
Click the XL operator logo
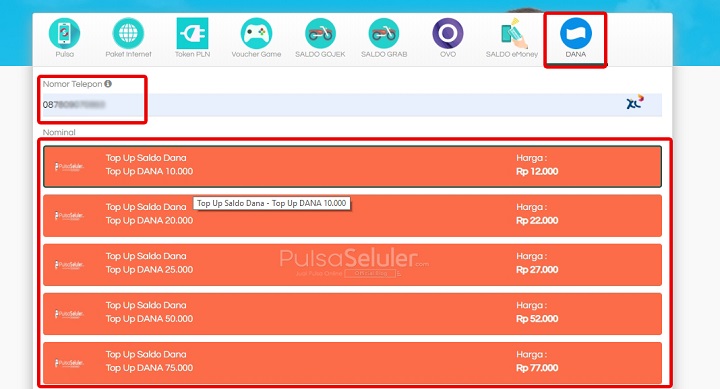635,102
